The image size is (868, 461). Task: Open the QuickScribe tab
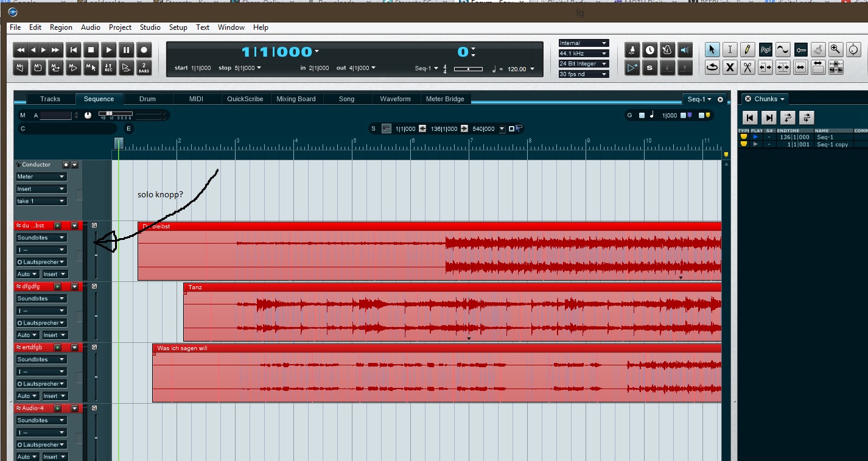pyautogui.click(x=245, y=99)
